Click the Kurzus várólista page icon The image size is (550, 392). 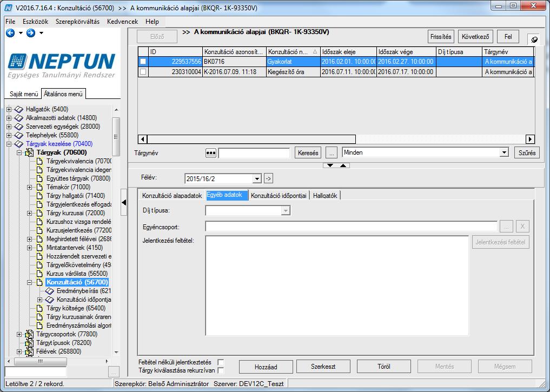click(x=39, y=274)
